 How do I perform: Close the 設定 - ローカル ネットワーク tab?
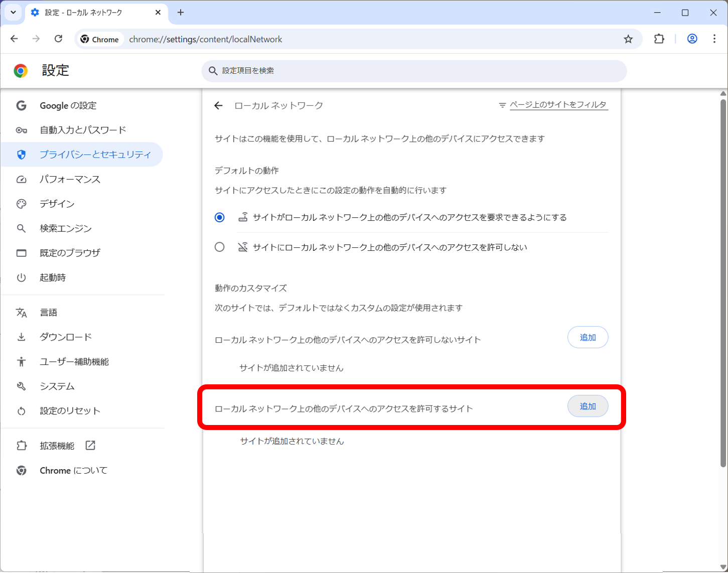point(158,13)
